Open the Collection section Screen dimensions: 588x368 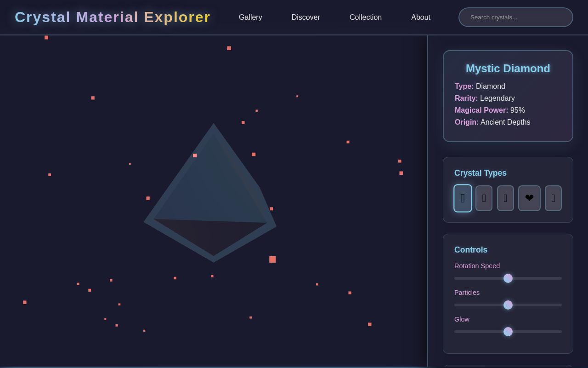[x=366, y=17]
